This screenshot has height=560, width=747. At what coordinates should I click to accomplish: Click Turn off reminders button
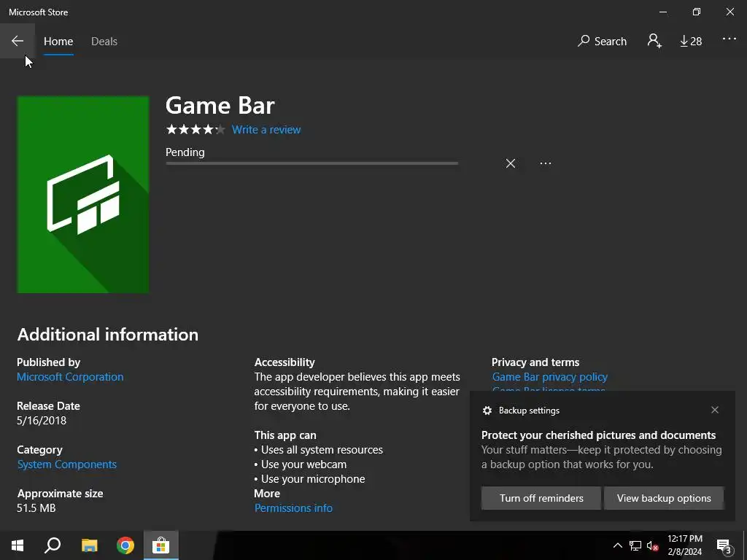coord(541,498)
